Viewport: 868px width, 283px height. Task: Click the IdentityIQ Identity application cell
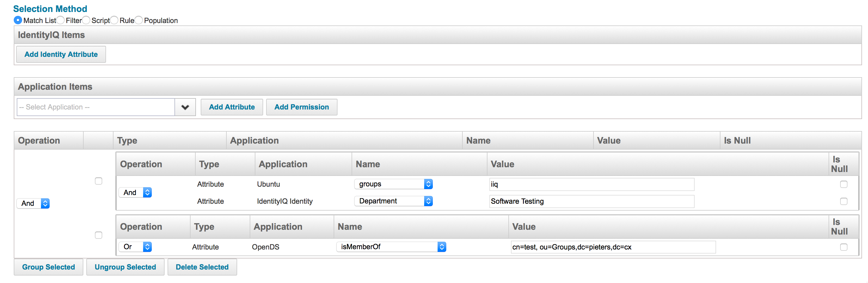285,201
